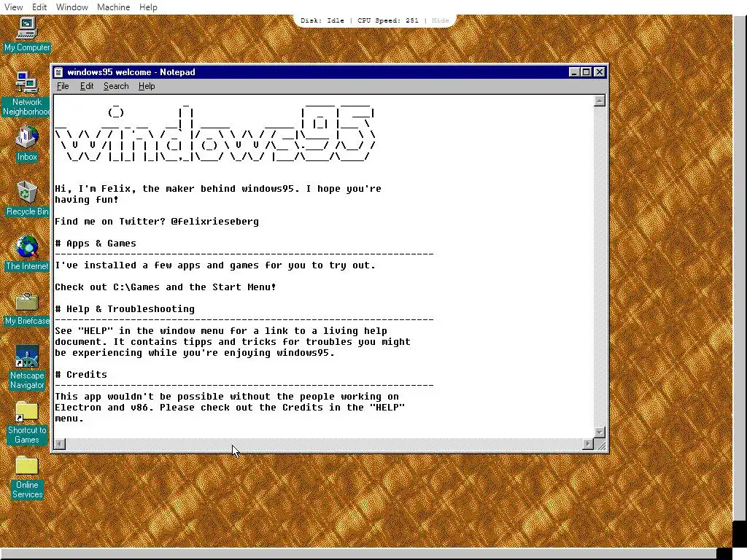Viewport: 747px width, 560px height.
Task: Click 'CPU Speed: 251' status text
Action: point(388,20)
